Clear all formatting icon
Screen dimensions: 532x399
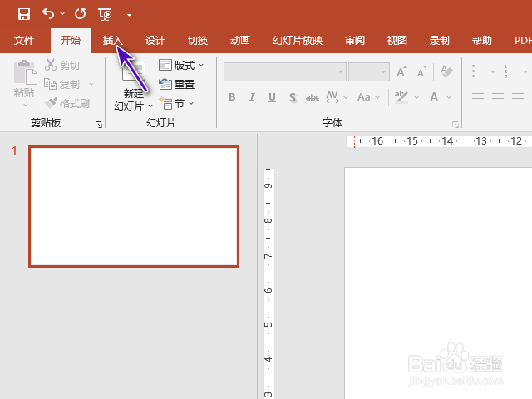[446, 71]
